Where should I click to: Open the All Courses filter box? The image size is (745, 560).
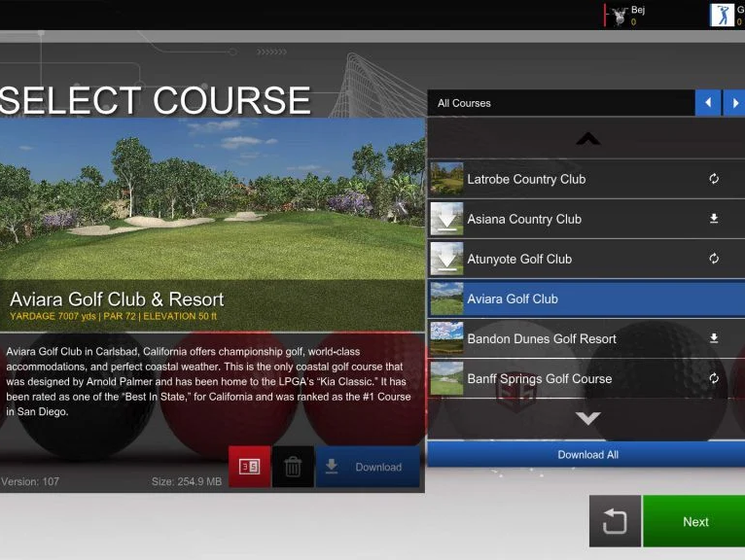tap(561, 103)
